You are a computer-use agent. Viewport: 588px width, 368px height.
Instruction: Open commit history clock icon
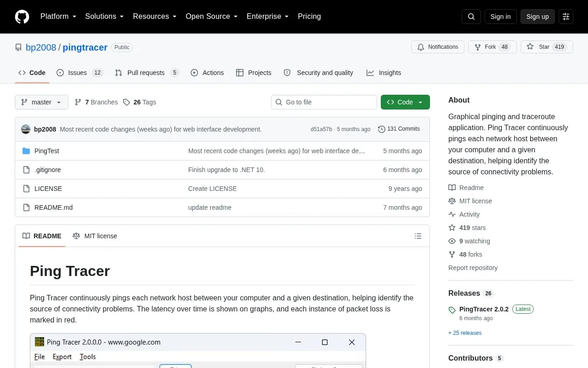[x=382, y=129]
